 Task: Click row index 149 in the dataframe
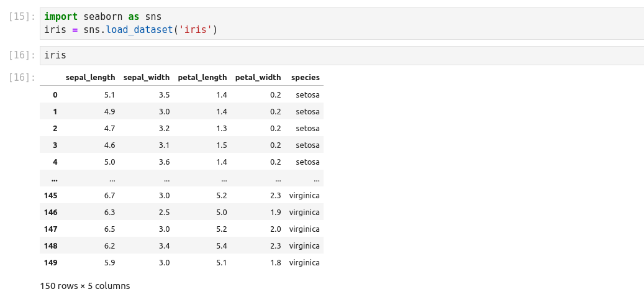tap(51, 263)
